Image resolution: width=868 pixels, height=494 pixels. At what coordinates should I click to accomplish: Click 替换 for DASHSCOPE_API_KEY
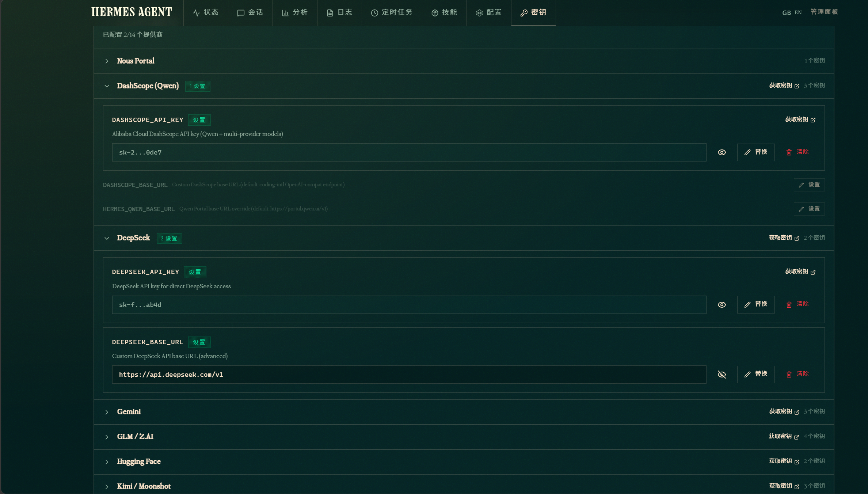(756, 152)
